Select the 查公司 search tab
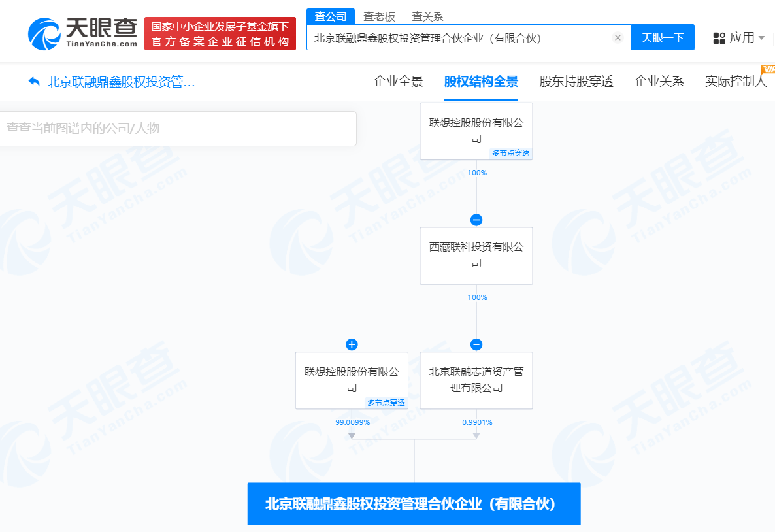Screen dimensions: 775x532 click(x=331, y=16)
